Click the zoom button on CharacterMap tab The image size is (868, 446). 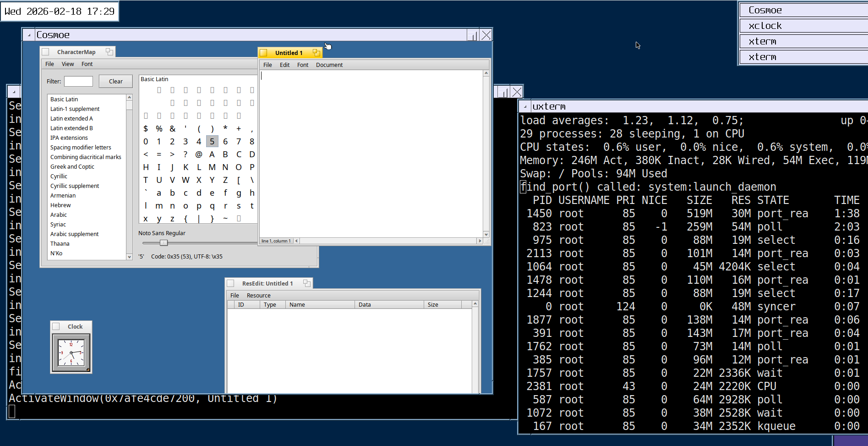tap(109, 52)
